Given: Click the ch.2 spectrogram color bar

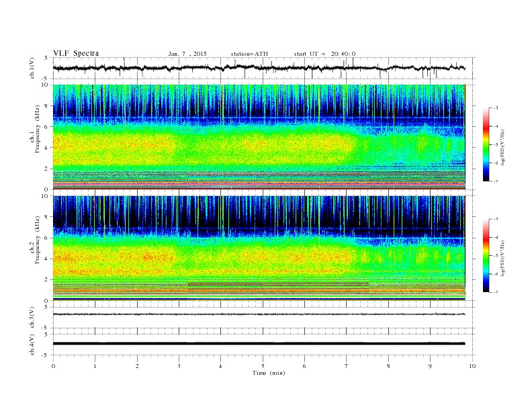Looking at the screenshot, I should (486, 256).
